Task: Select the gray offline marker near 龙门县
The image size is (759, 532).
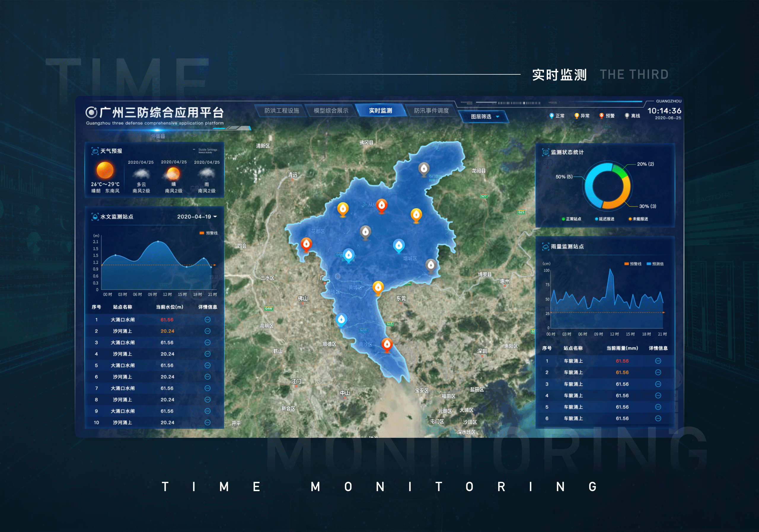Action: [424, 169]
